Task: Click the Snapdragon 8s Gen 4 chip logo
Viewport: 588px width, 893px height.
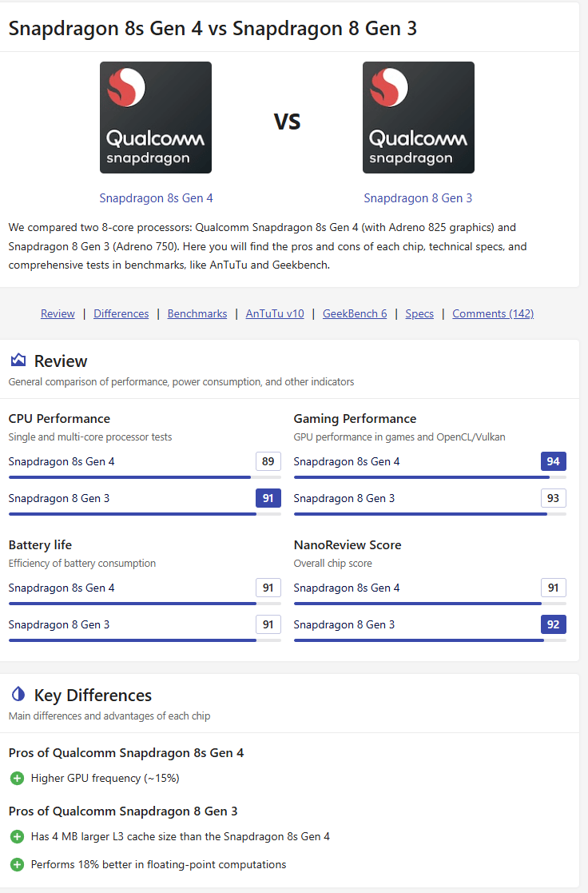Action: pos(156,118)
